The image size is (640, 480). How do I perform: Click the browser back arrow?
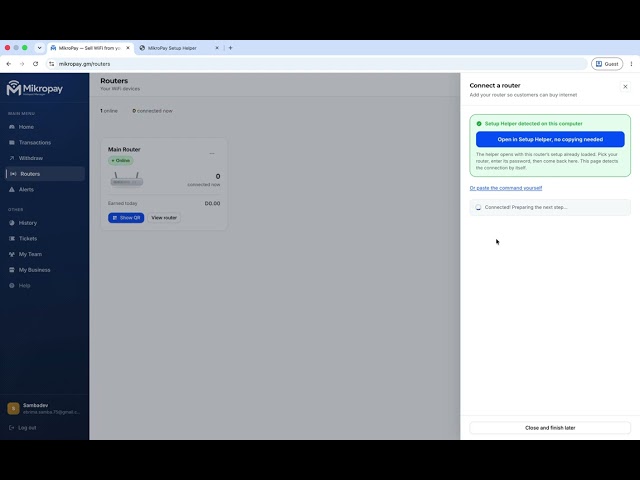(9, 64)
